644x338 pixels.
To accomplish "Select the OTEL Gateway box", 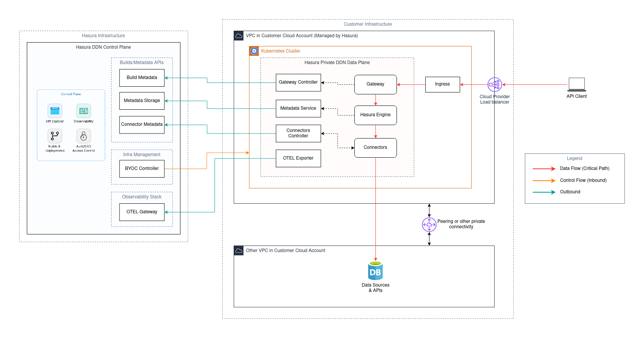I will coord(142,212).
